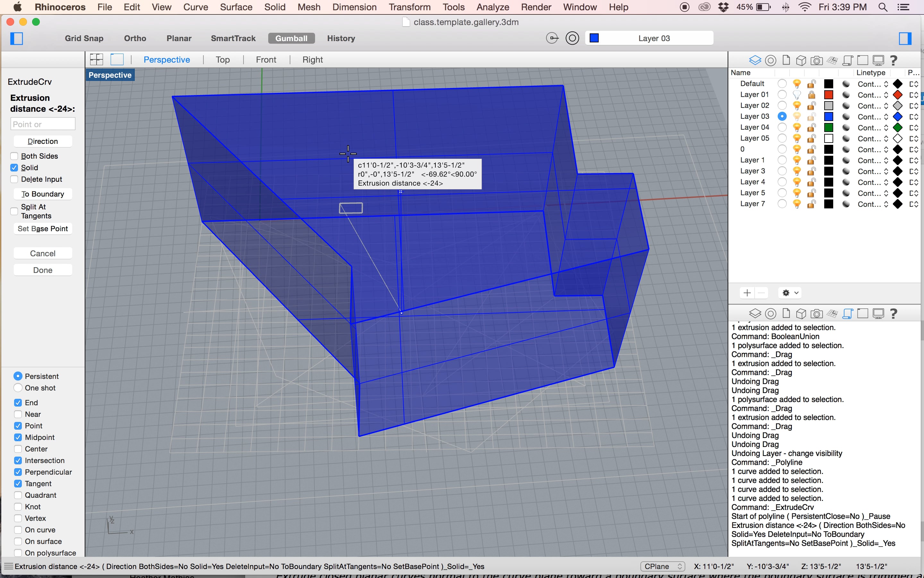The image size is (924, 578).
Task: Click the To Boundary button
Action: coord(43,194)
